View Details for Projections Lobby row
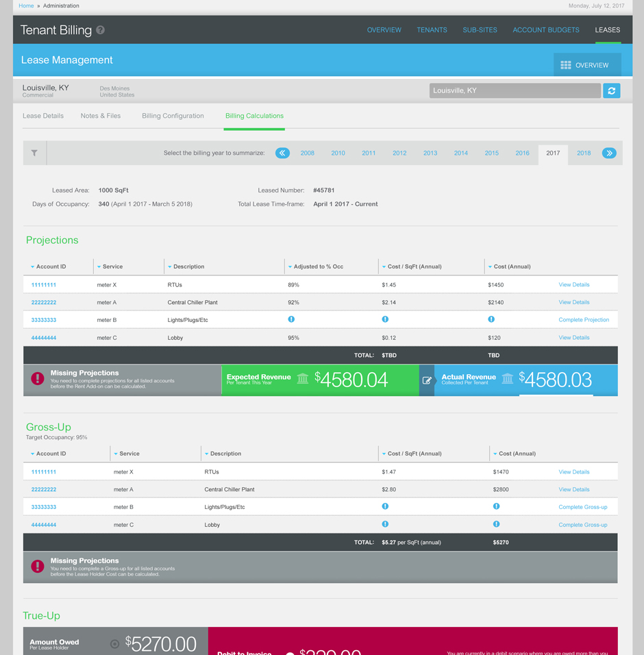 point(574,338)
